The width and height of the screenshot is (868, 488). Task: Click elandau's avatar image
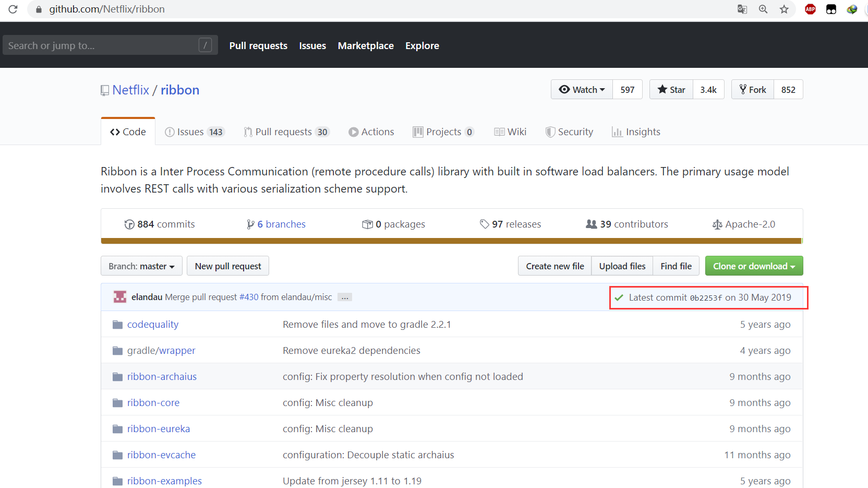click(120, 297)
